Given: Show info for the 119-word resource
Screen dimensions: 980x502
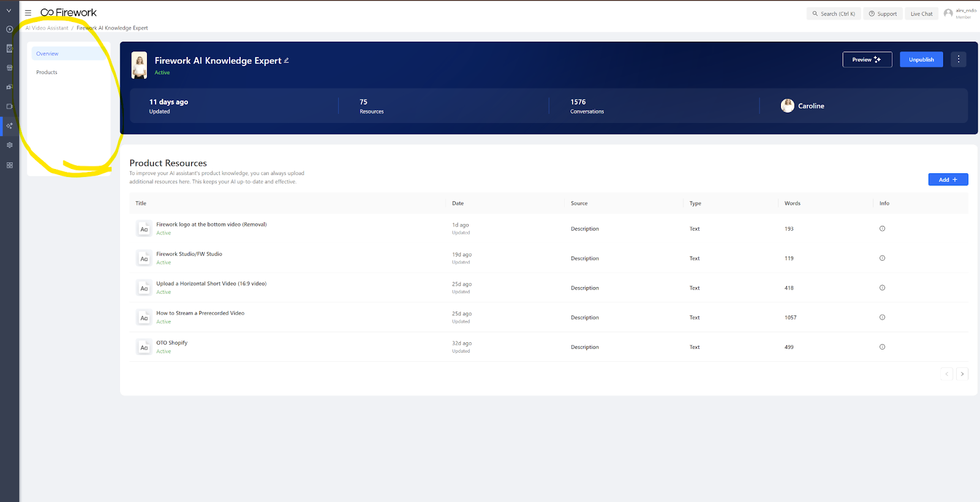Looking at the screenshot, I should coord(882,258).
